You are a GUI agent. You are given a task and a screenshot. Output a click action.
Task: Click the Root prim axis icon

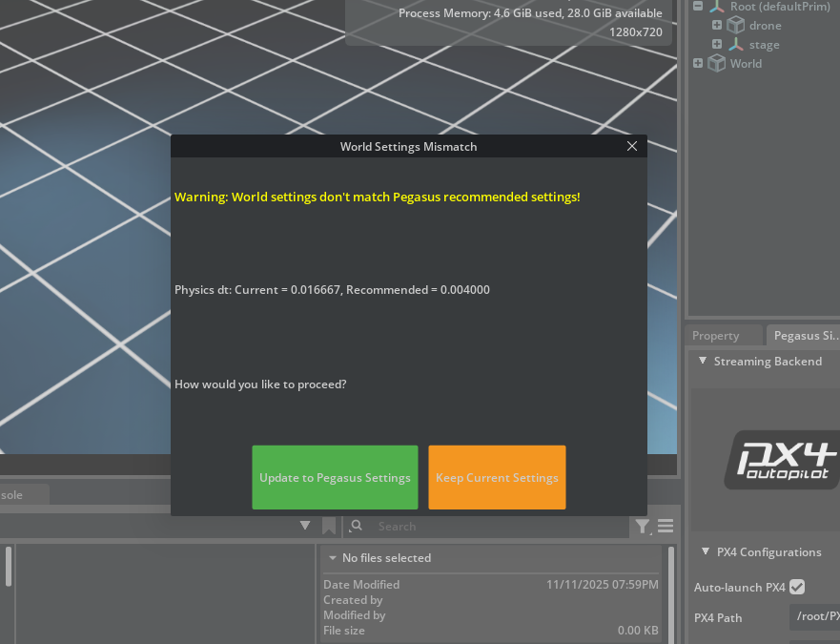[x=717, y=7]
